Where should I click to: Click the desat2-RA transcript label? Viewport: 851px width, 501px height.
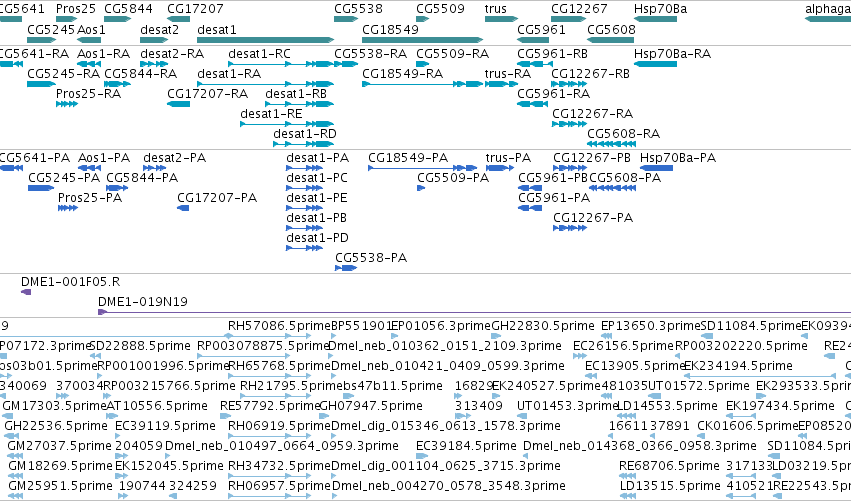point(172,54)
